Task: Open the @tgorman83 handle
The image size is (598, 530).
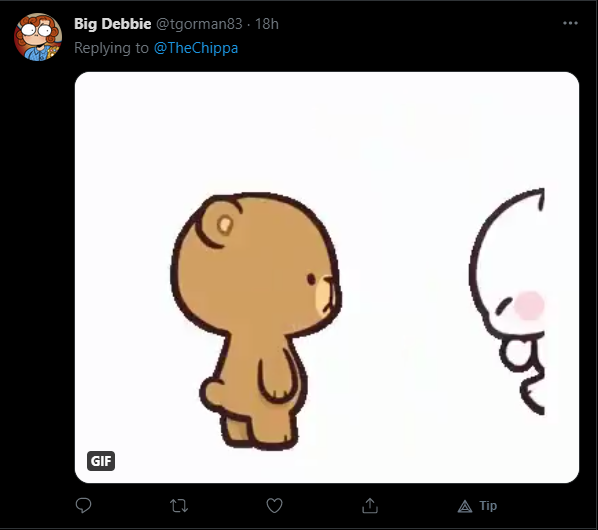Action: (x=199, y=24)
